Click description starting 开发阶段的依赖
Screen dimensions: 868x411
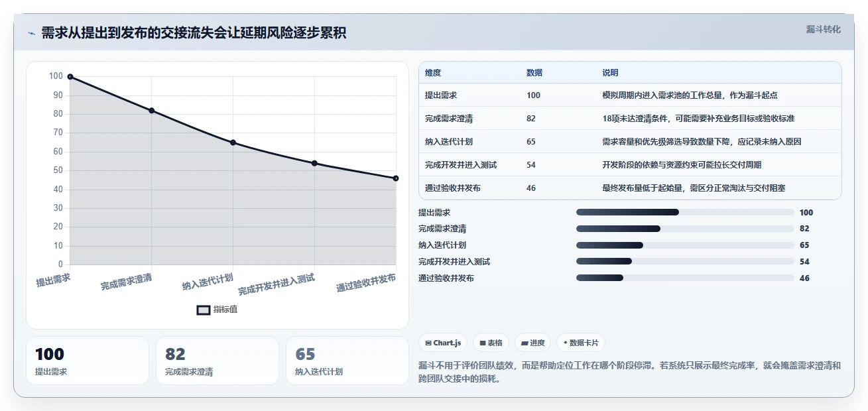point(682,165)
